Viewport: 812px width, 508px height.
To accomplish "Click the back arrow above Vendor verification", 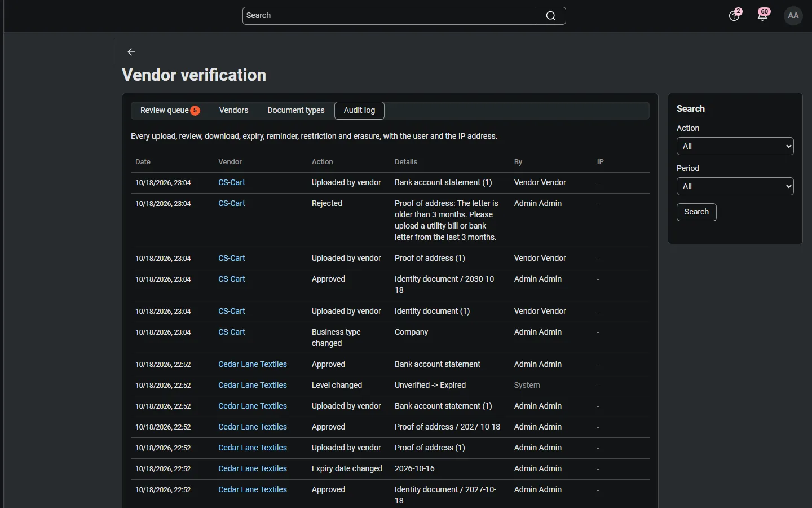I will 131,52.
